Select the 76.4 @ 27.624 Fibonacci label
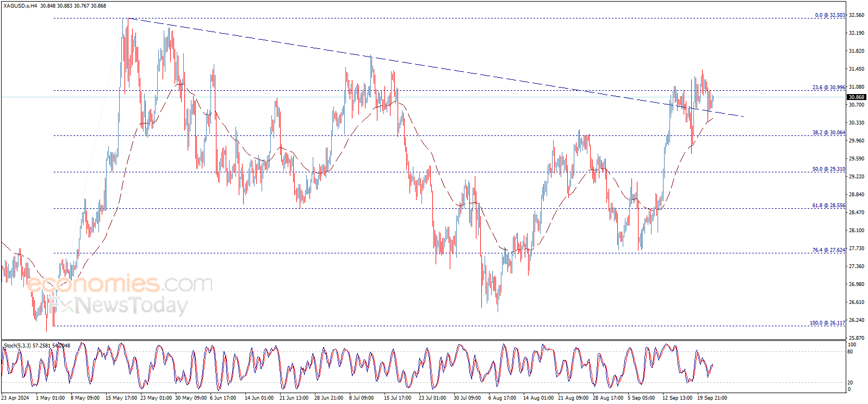Viewport: 868px width, 404px height. [x=829, y=250]
